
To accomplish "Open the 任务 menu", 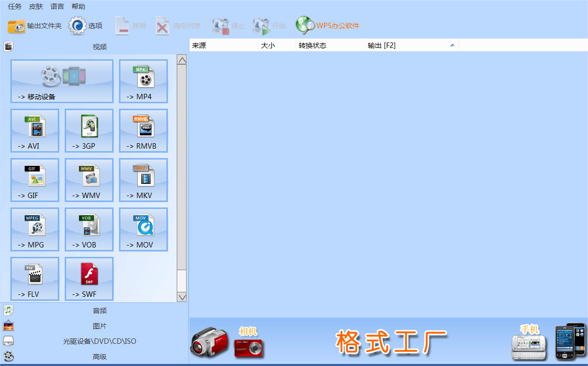I will point(13,6).
